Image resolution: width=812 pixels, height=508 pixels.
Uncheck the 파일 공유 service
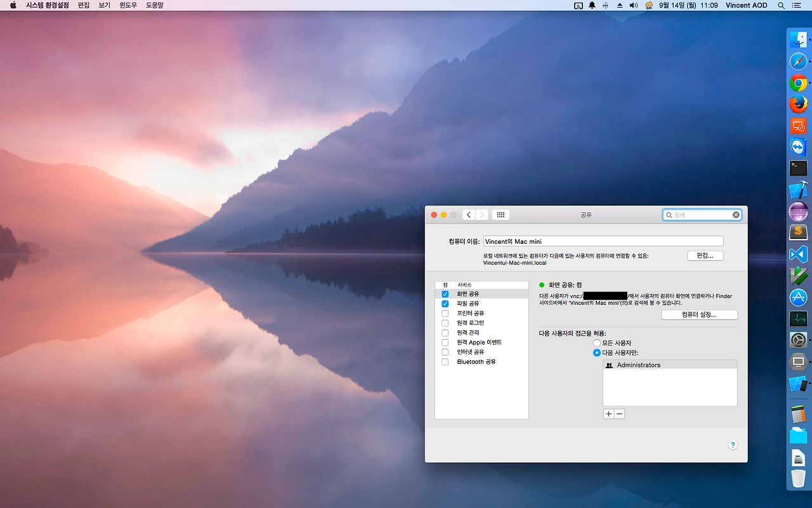click(445, 304)
